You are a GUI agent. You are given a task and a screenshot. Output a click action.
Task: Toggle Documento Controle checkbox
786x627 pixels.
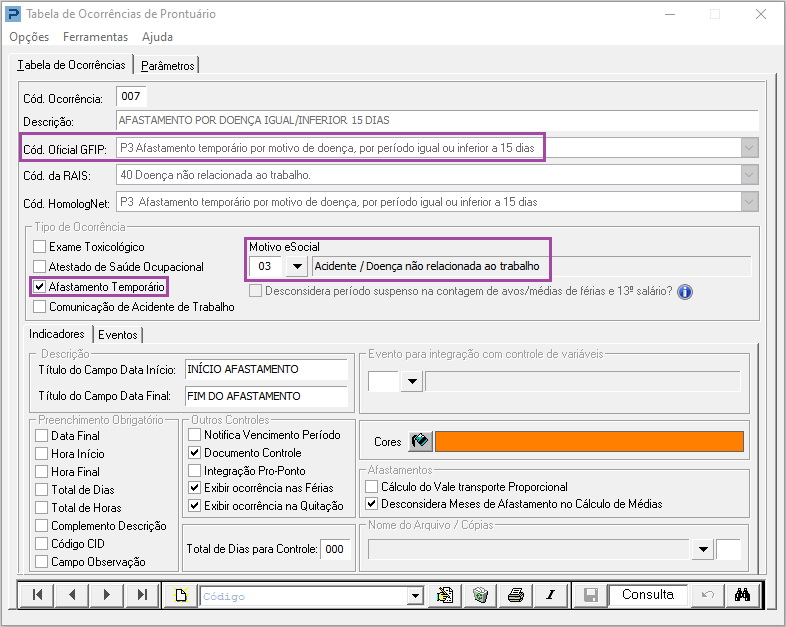coord(195,453)
